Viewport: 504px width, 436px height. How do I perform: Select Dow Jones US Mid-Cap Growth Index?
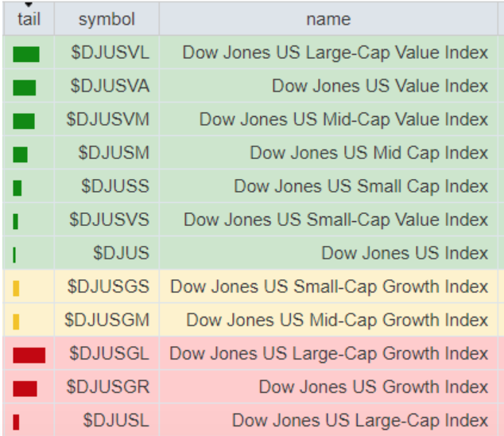pyautogui.click(x=337, y=320)
